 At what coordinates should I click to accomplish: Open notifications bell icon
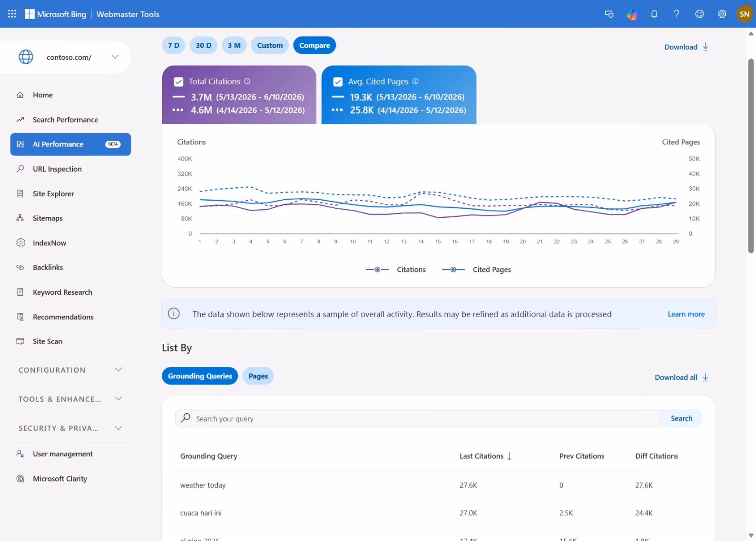pos(654,14)
